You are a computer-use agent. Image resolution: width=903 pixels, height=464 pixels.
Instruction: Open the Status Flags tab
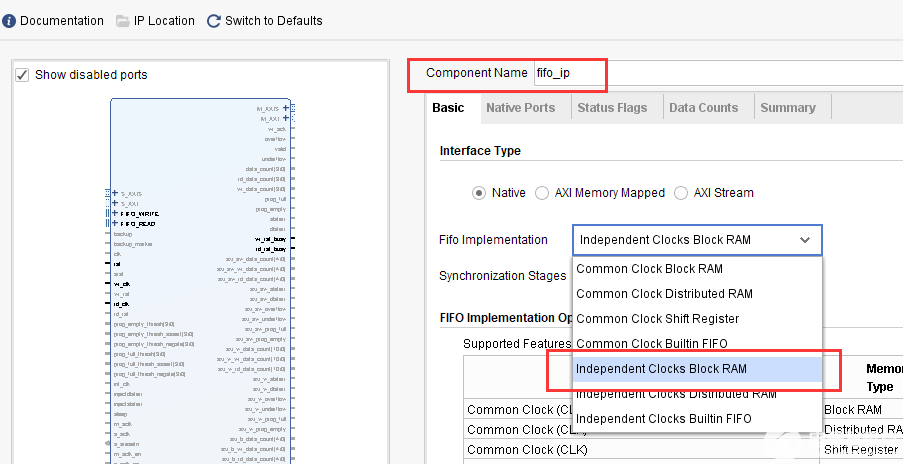[612, 108]
